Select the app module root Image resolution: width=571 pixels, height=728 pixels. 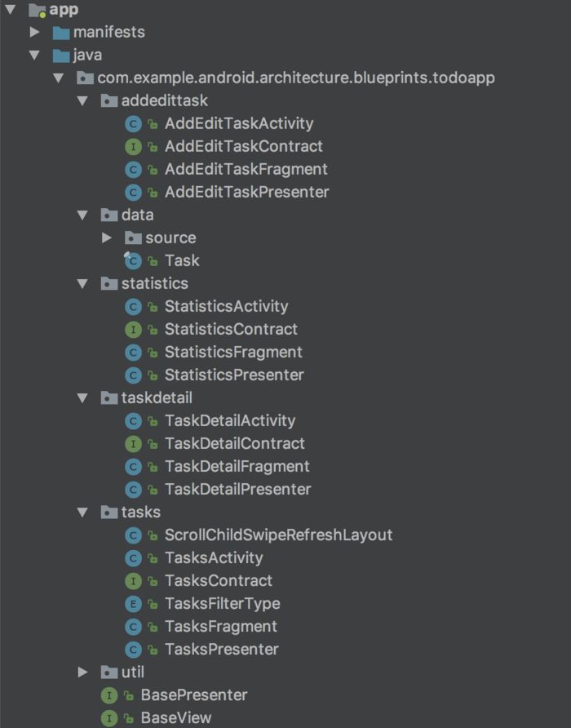tap(64, 10)
